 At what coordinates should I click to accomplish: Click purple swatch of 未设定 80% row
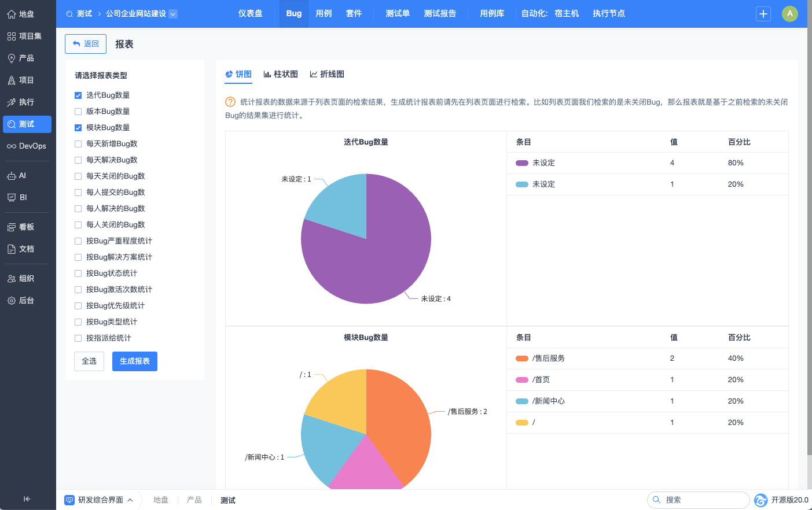pos(522,163)
